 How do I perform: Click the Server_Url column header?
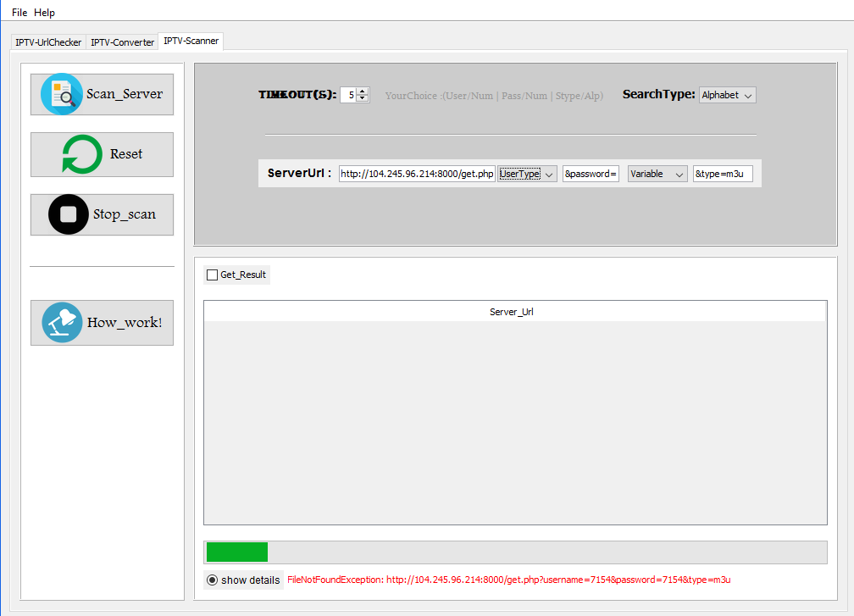click(x=512, y=312)
